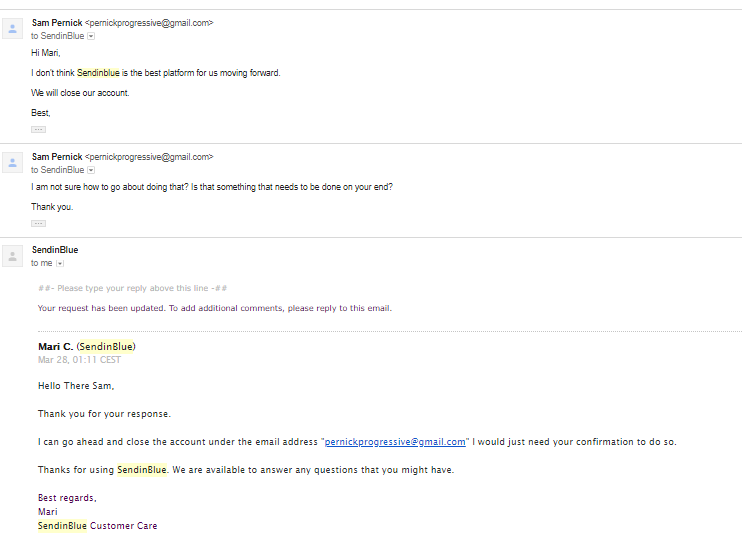
Task: Click the "Mari C." author name
Action: [55, 347]
